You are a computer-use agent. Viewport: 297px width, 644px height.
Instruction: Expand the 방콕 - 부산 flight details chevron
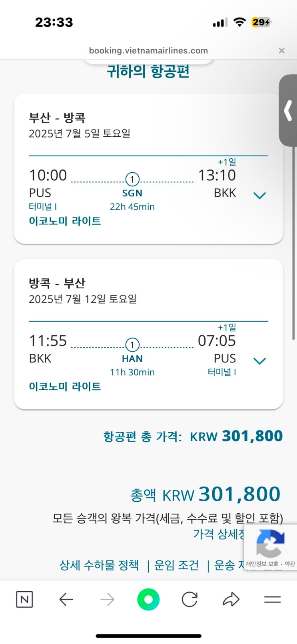pyautogui.click(x=260, y=361)
